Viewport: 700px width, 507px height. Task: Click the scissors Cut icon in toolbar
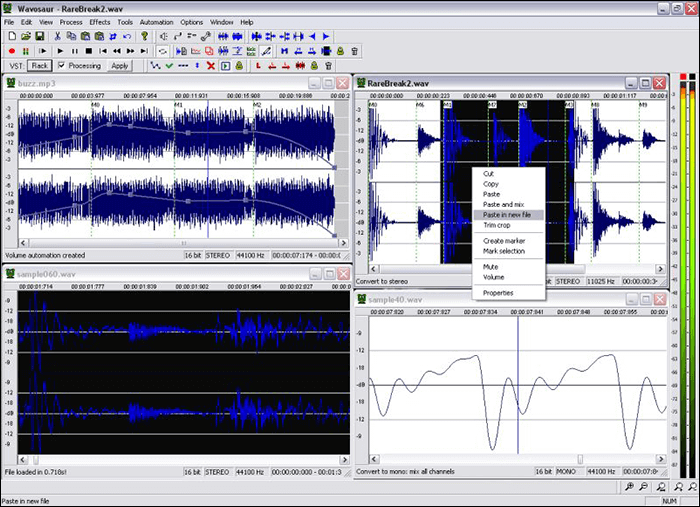[x=57, y=36]
